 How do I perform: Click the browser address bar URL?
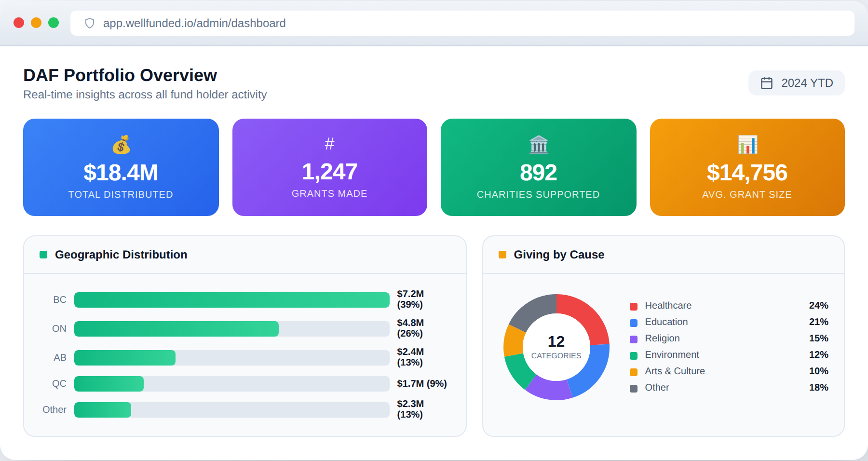pyautogui.click(x=194, y=23)
